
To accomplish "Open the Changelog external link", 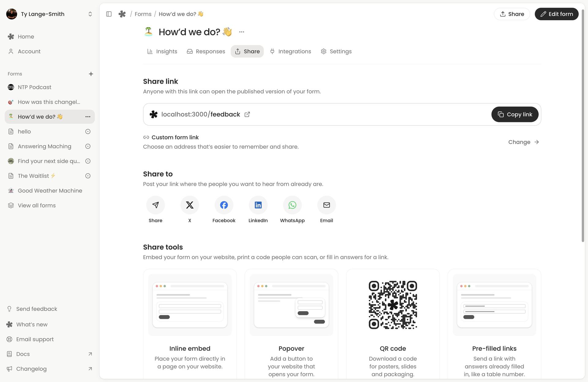I will pos(50,369).
